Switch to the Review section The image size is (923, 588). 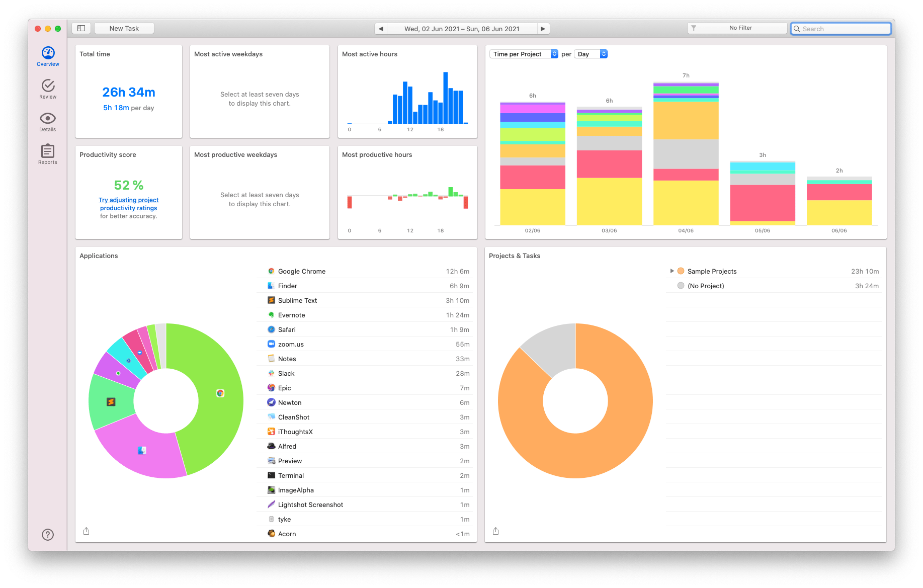pos(47,89)
